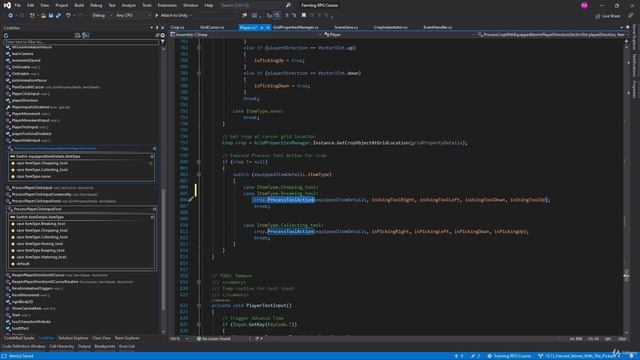Switch to the Solution Explorer tab
This screenshot has height=360, width=640.
click(x=73, y=338)
